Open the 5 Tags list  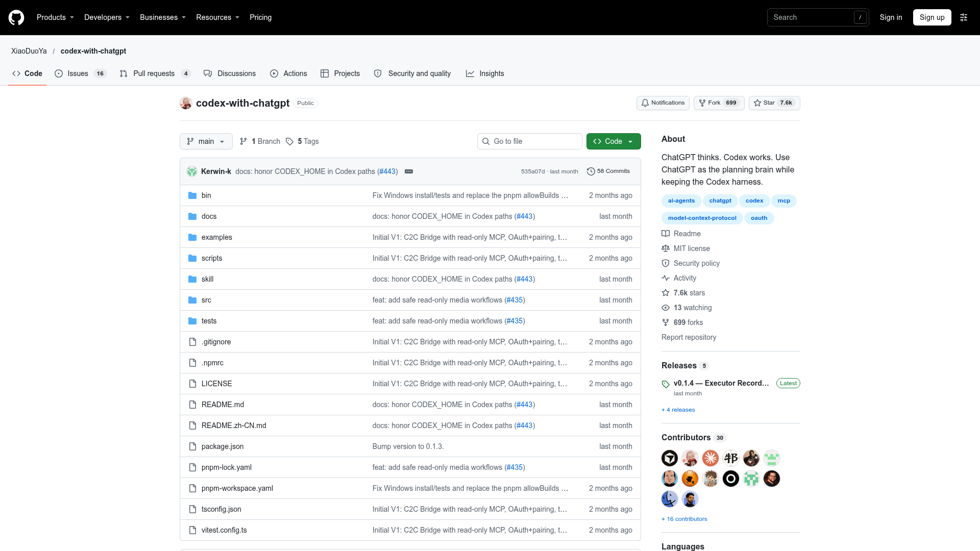tap(302, 141)
